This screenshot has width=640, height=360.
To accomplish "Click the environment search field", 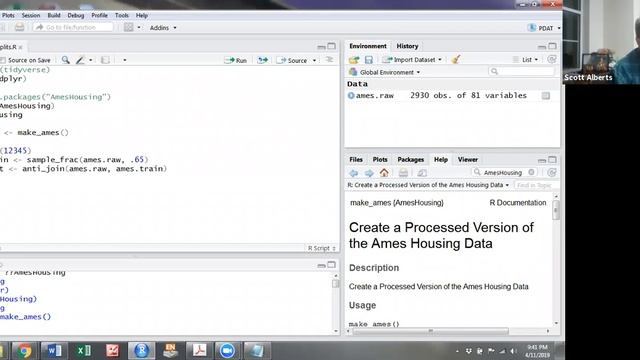I will [x=522, y=72].
